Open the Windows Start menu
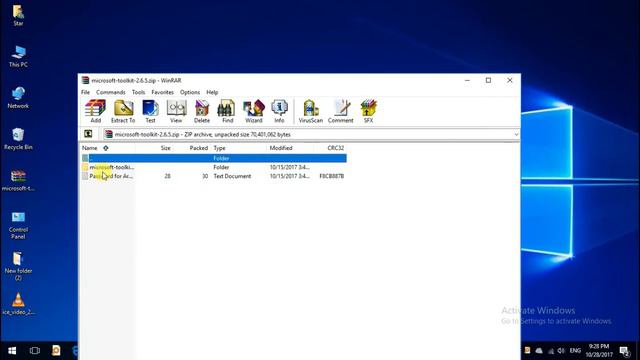Screen dimensions: 640x360 click(12, 351)
